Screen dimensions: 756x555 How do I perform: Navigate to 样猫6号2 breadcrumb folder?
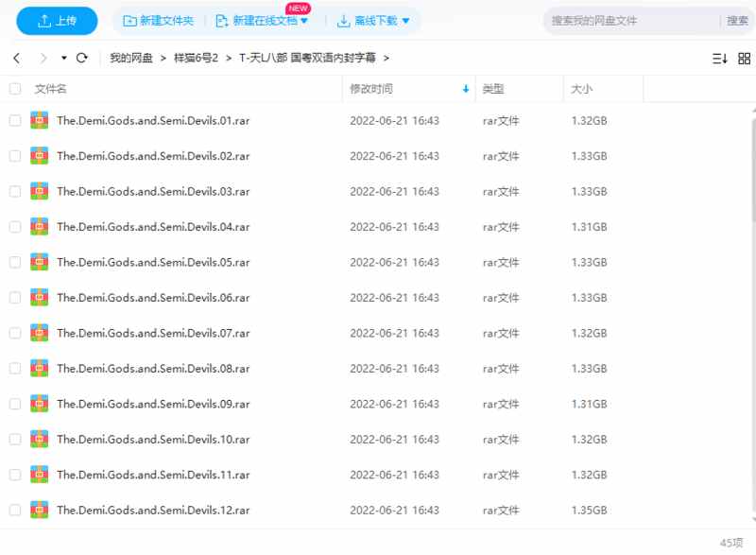coord(196,58)
